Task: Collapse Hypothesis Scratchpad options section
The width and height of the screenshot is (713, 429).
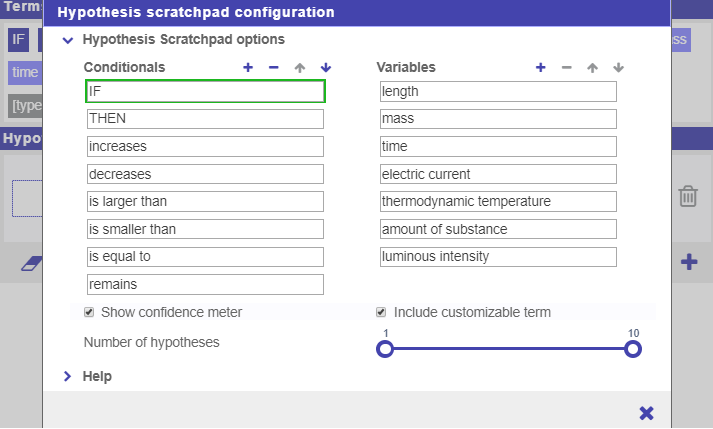Action: 68,40
